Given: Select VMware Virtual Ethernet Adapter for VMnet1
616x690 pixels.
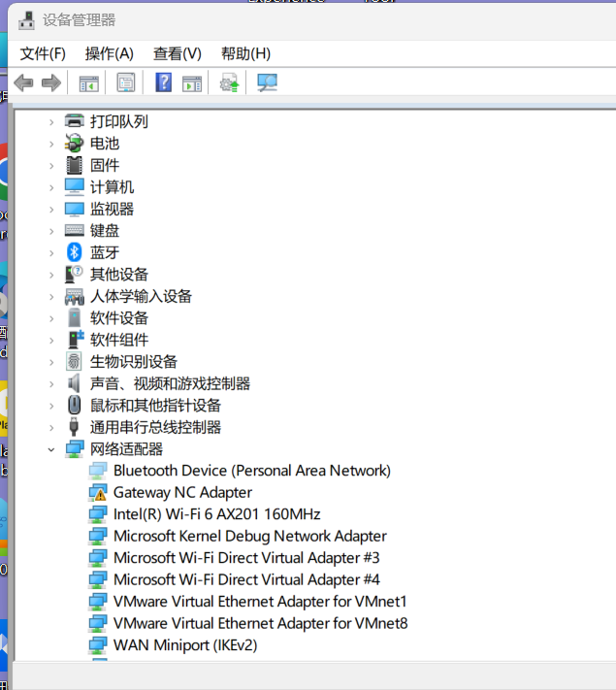Looking at the screenshot, I should (260, 602).
